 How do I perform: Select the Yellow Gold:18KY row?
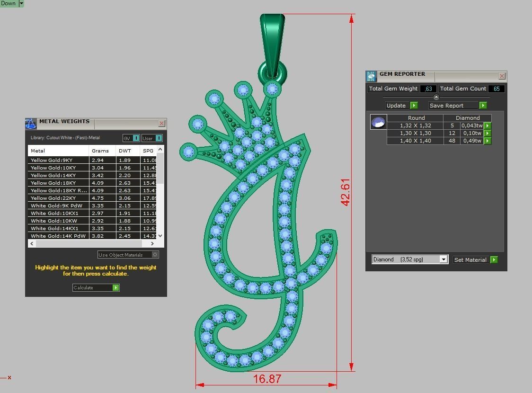92,183
